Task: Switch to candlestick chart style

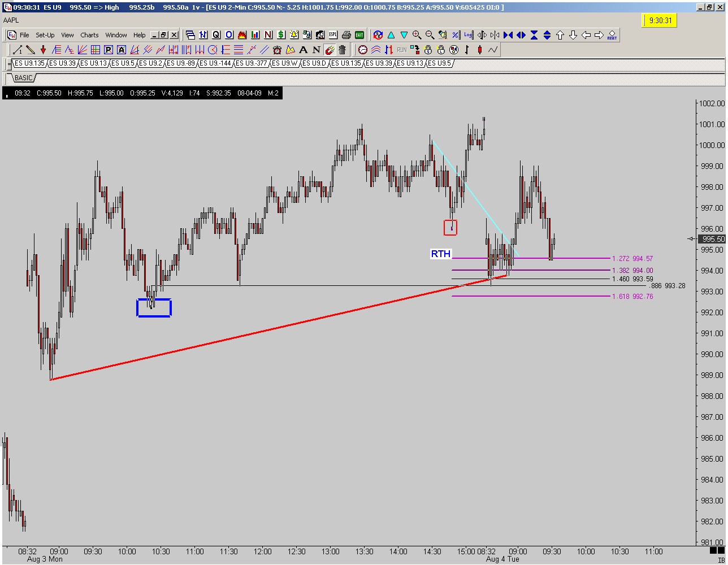Action: click(479, 50)
